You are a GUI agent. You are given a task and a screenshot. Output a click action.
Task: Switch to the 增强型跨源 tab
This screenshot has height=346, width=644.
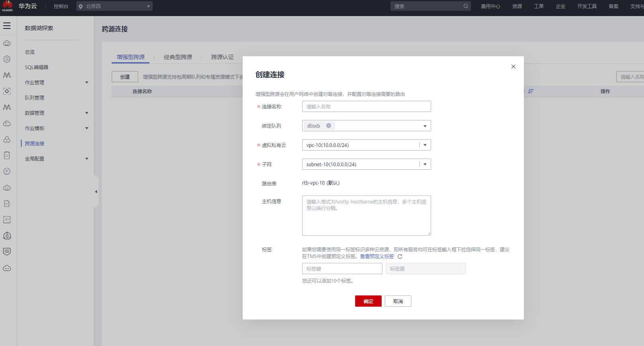click(131, 57)
